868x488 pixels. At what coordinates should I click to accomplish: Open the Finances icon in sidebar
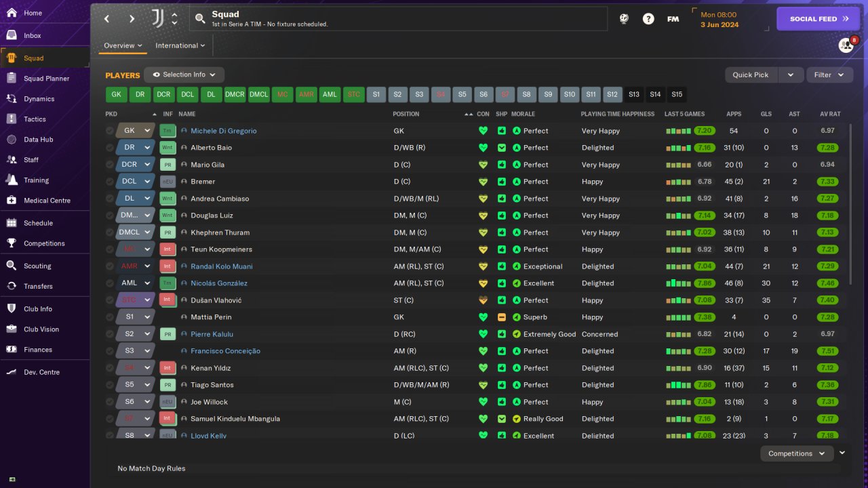12,350
